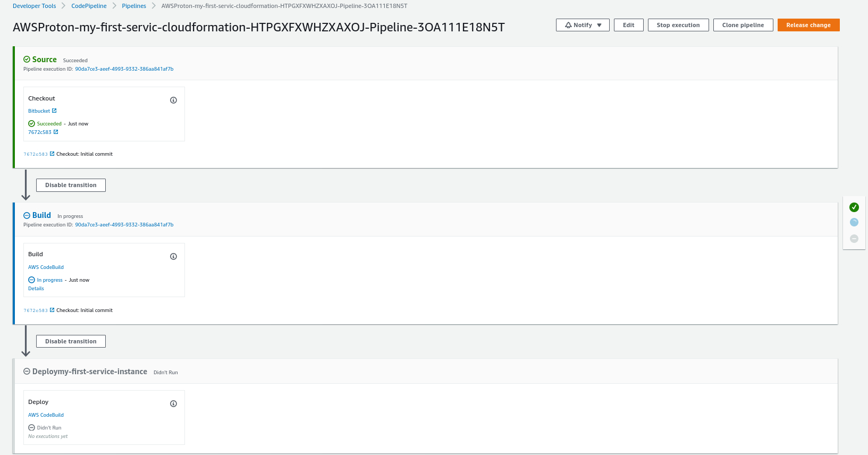The image size is (868, 455).
Task: Click the pipeline name title heading
Action: point(259,27)
